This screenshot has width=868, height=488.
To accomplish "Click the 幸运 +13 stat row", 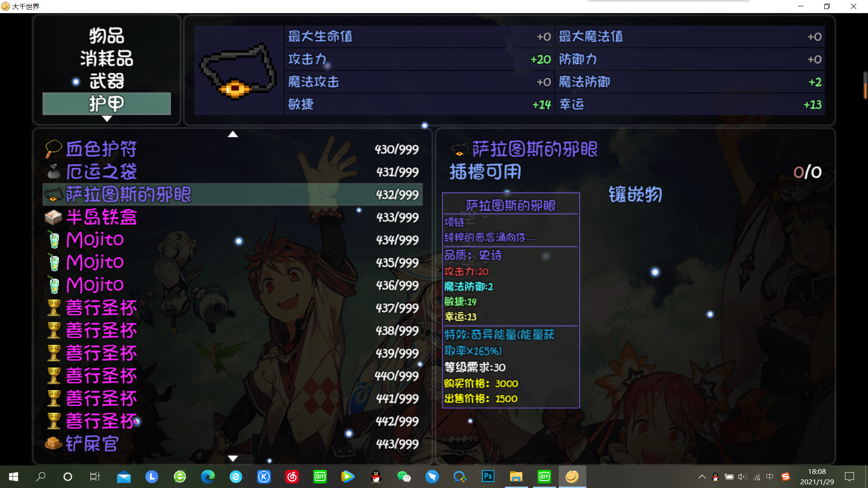I will click(690, 104).
